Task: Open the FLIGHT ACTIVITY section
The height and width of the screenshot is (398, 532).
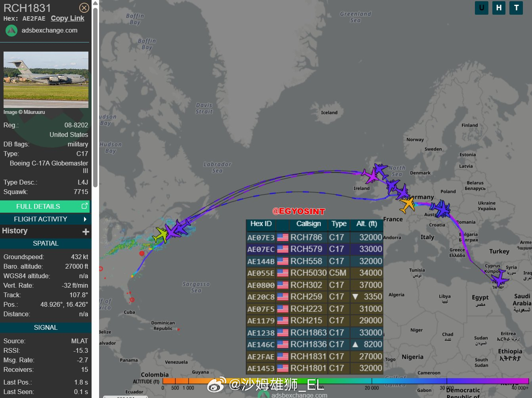Action: pos(45,219)
